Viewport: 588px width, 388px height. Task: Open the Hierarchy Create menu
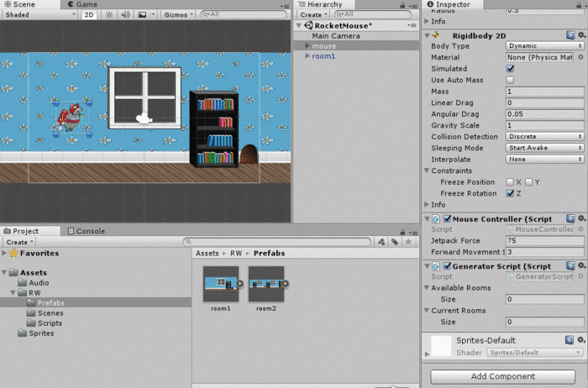click(313, 14)
